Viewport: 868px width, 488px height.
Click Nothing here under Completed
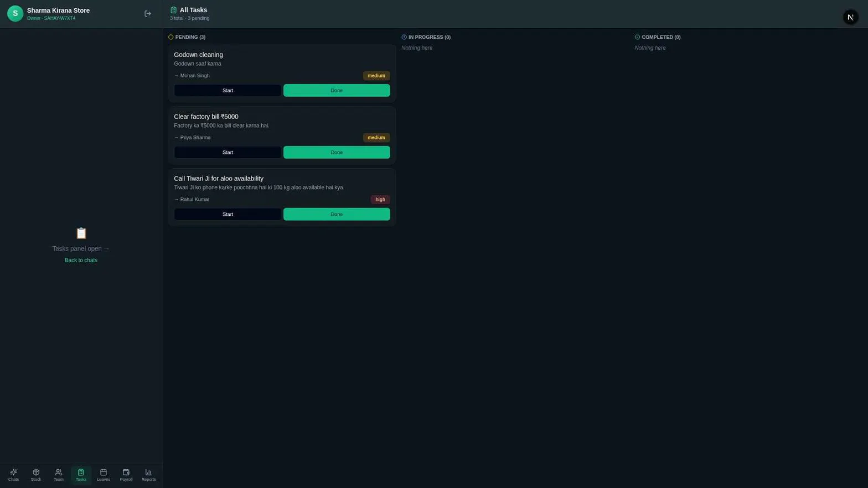pyautogui.click(x=650, y=48)
